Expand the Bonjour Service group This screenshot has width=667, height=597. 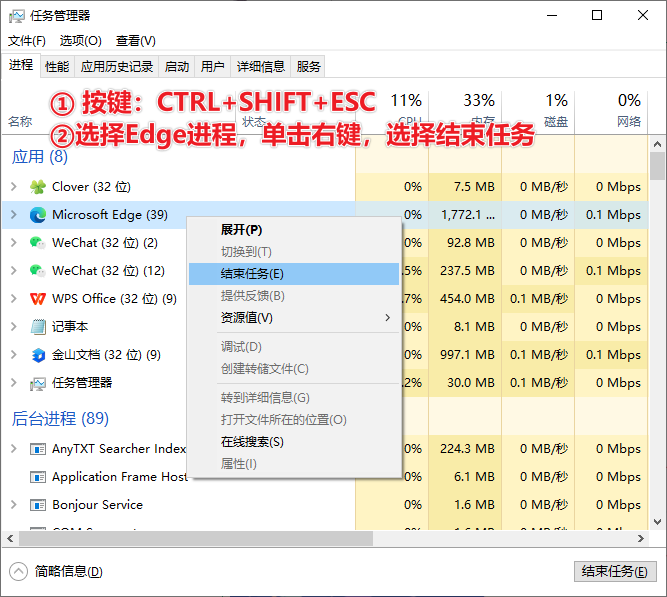click(x=14, y=505)
